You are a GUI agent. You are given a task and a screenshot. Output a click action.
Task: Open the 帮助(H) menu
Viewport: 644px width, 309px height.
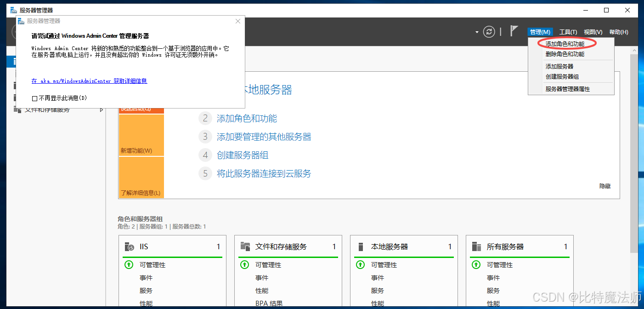619,32
